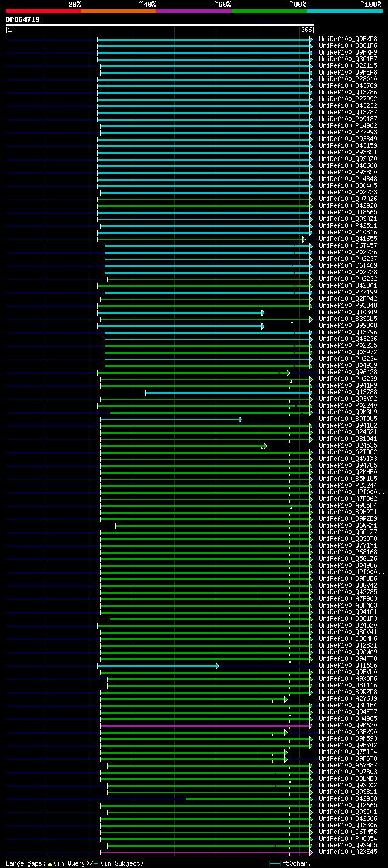
Task: Select the UniRef100_A9XDF6 label
Action: pos(348,679)
